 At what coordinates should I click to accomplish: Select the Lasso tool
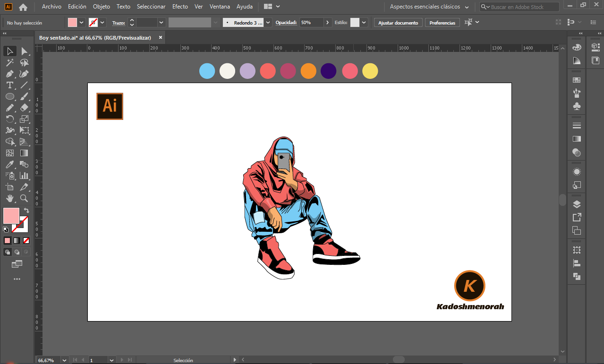coord(24,62)
